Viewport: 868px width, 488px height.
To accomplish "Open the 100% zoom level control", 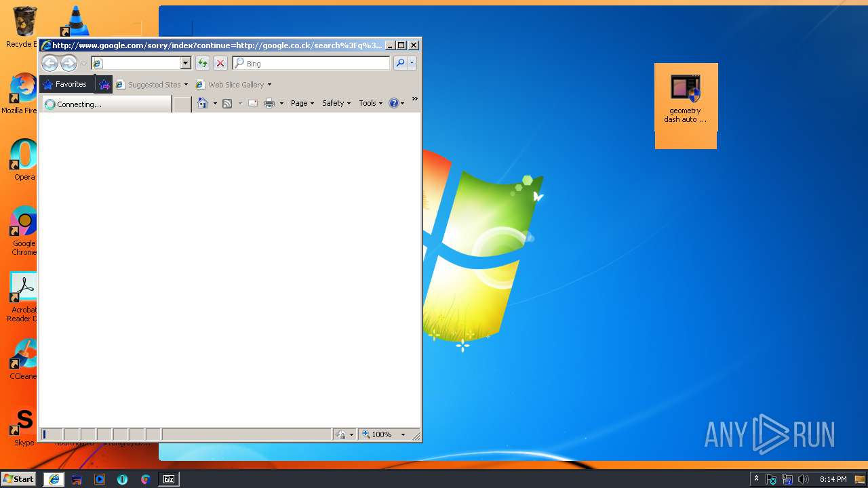I will point(378,434).
